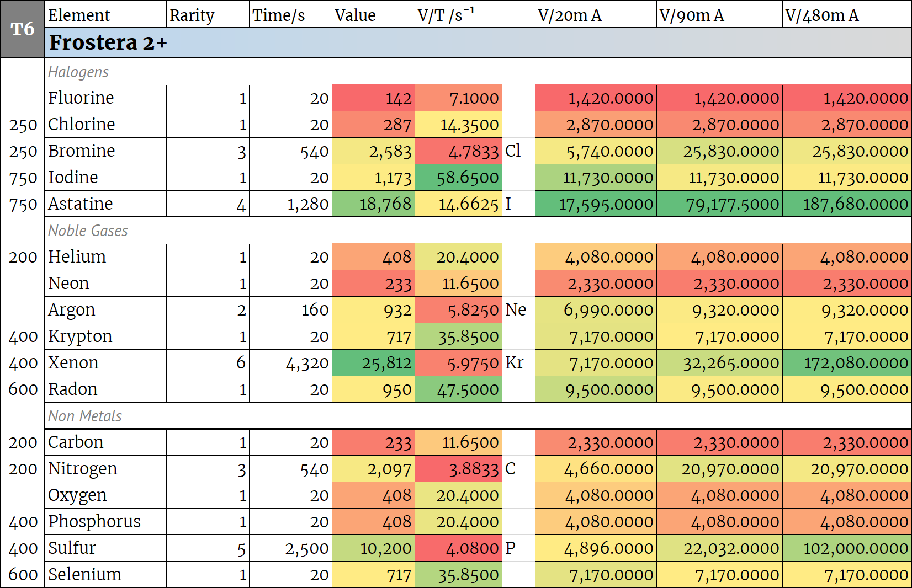Screen dimensions: 912x588
Task: Select Xenon's rarity cell 6
Action: click(x=208, y=363)
